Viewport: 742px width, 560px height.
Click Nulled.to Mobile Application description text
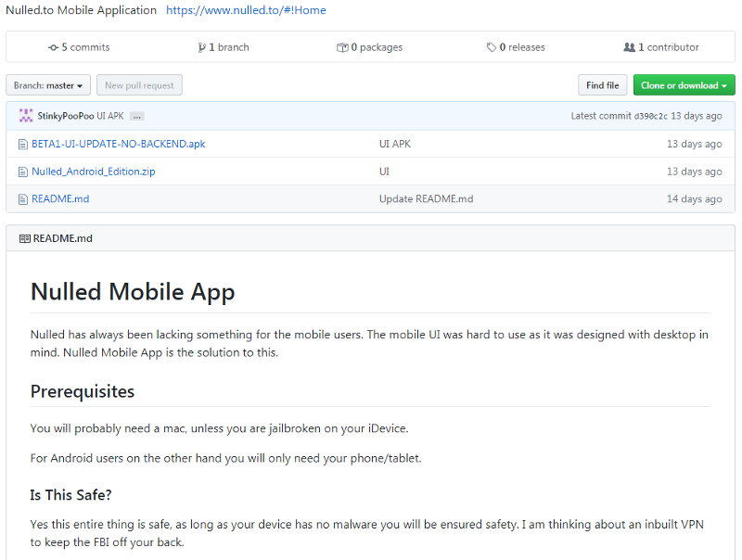(81, 10)
